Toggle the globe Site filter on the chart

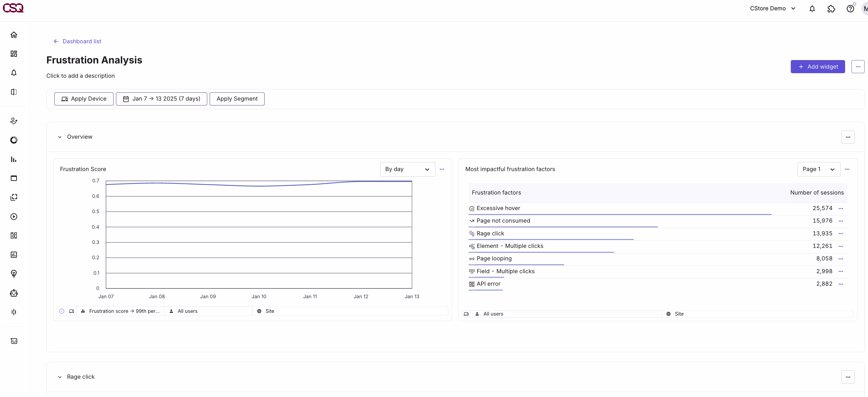click(x=259, y=311)
